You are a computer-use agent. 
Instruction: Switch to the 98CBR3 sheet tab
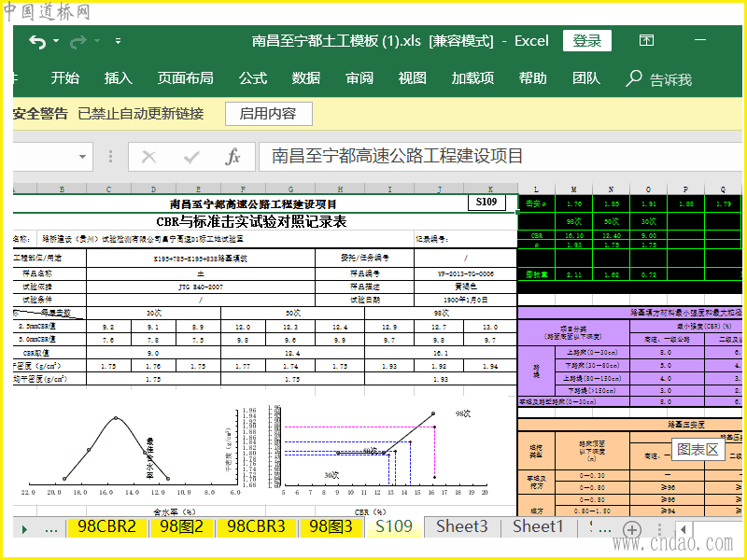pos(256,526)
